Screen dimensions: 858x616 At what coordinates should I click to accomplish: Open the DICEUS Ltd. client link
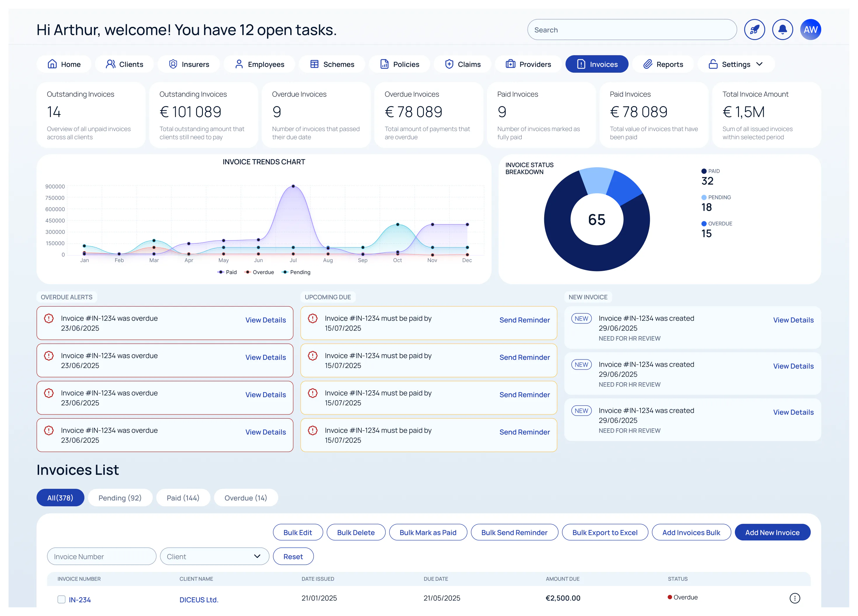[x=199, y=599]
